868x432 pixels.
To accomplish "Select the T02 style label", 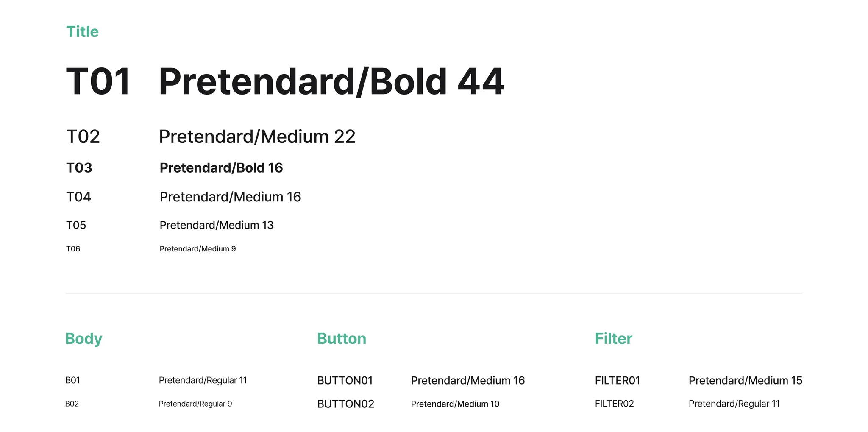I will [x=83, y=137].
